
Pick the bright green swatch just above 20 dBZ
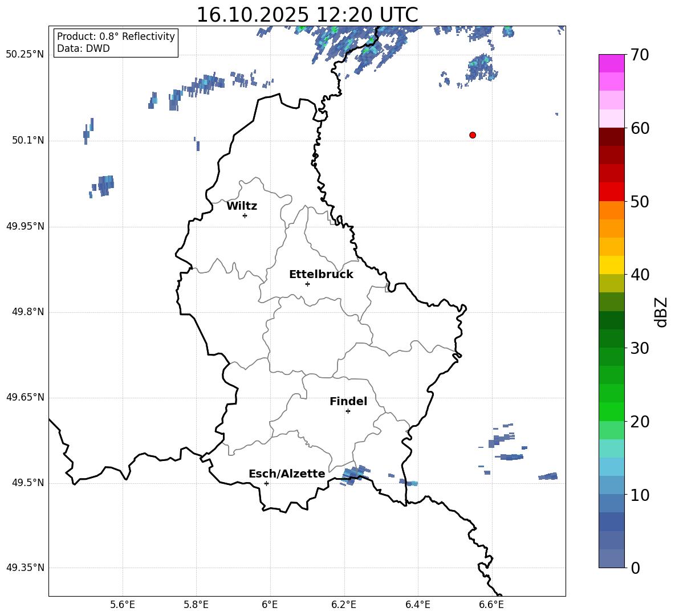tap(612, 412)
